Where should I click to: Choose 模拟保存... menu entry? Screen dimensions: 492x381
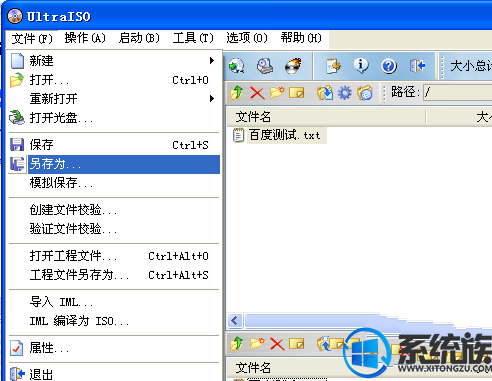tap(114, 183)
